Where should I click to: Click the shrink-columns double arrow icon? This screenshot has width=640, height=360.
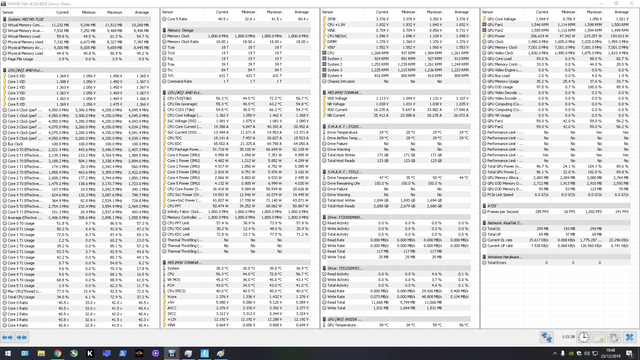point(22,338)
